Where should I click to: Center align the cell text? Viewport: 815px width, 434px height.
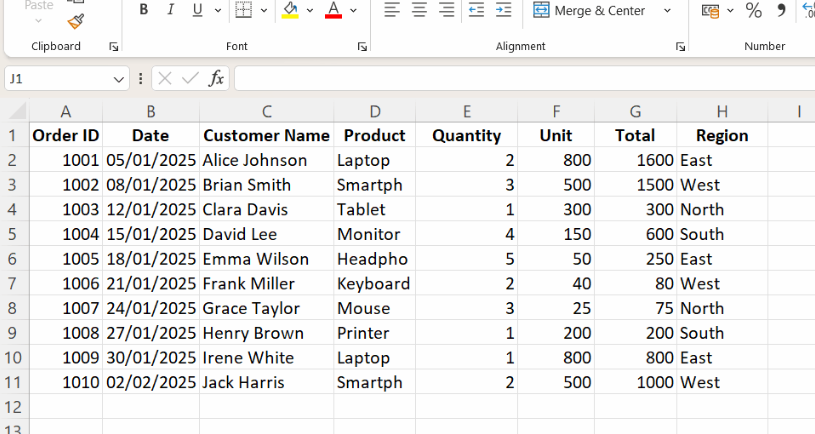(419, 10)
